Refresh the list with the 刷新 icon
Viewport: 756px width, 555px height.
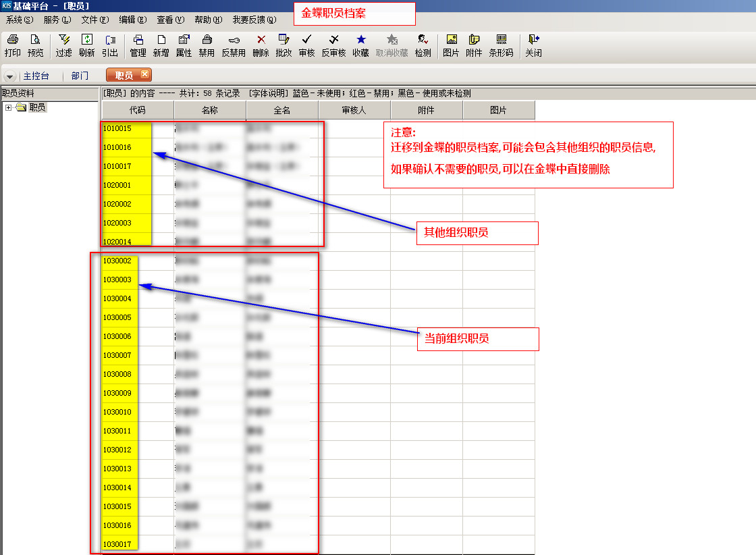click(86, 45)
